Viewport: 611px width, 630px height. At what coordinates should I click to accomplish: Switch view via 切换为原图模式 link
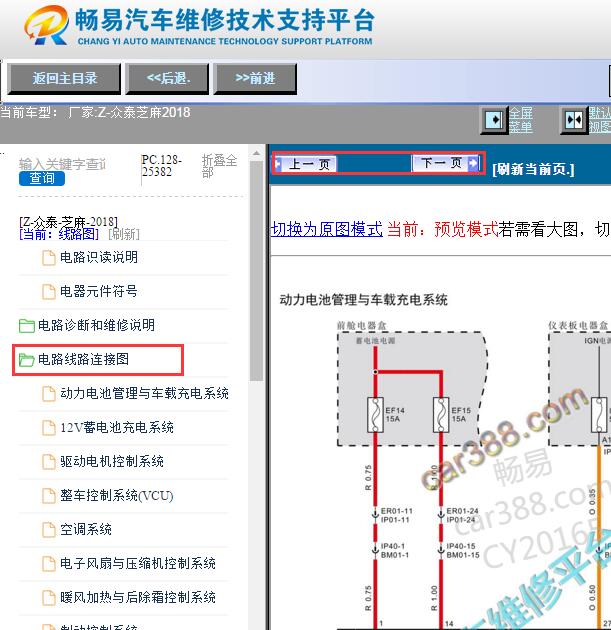point(327,229)
